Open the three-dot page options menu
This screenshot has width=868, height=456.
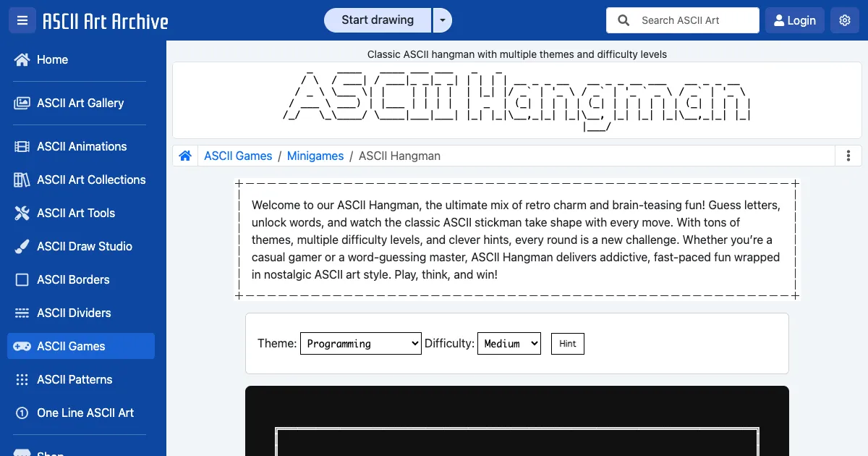(848, 156)
